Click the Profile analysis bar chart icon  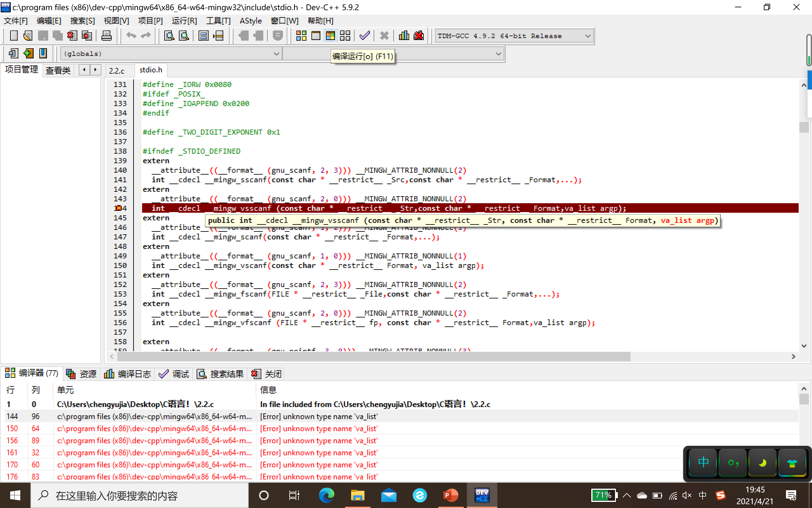pos(404,36)
